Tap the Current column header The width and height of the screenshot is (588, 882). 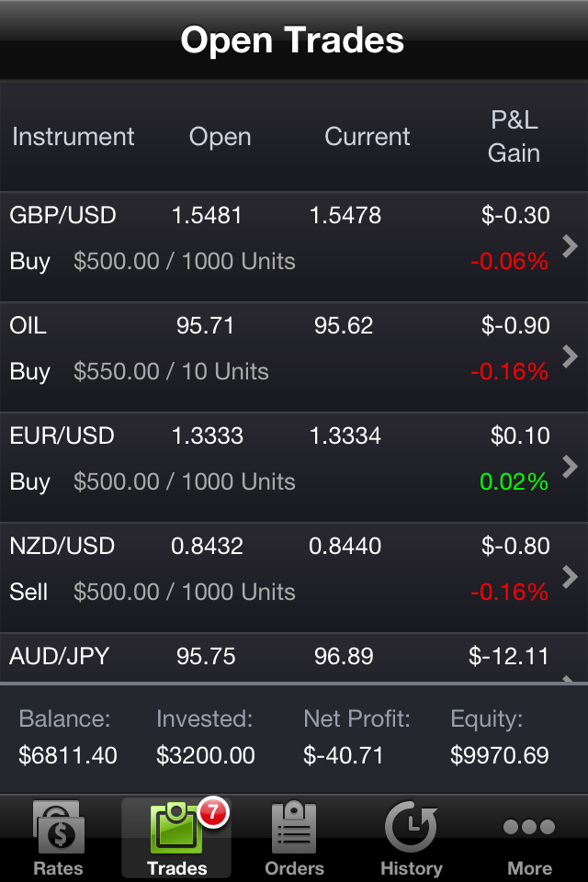(x=367, y=137)
